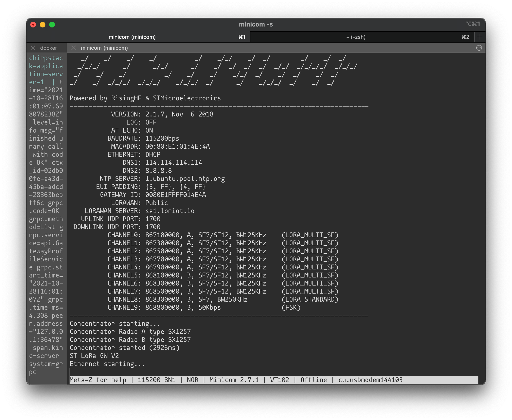Click the CHANNEL1 867300000 row
Screen dimensions: 512x420
coord(223,243)
